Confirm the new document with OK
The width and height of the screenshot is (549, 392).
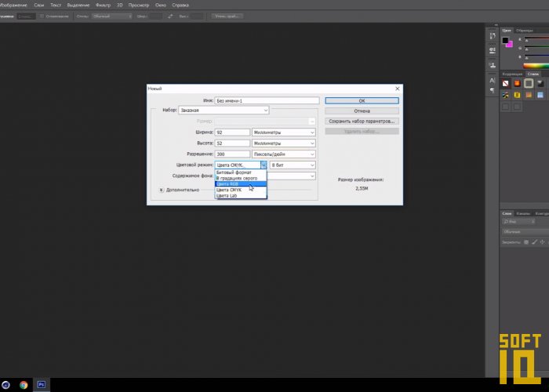pyautogui.click(x=362, y=100)
